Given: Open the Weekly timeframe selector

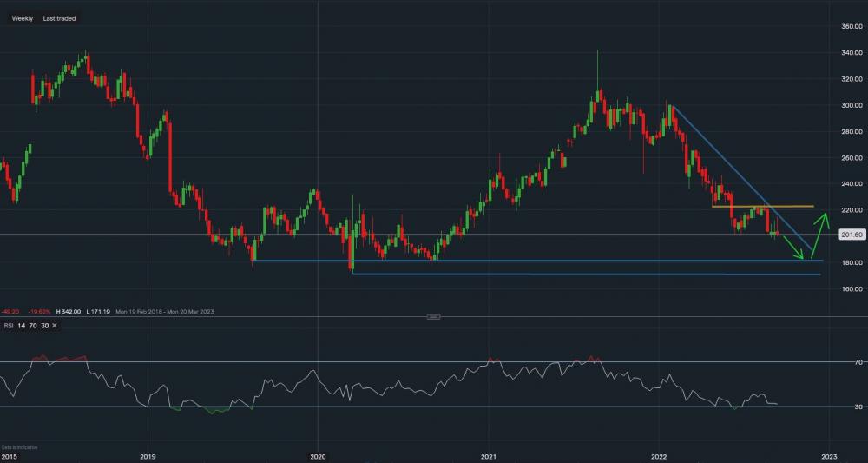Looking at the screenshot, I should (23, 18).
